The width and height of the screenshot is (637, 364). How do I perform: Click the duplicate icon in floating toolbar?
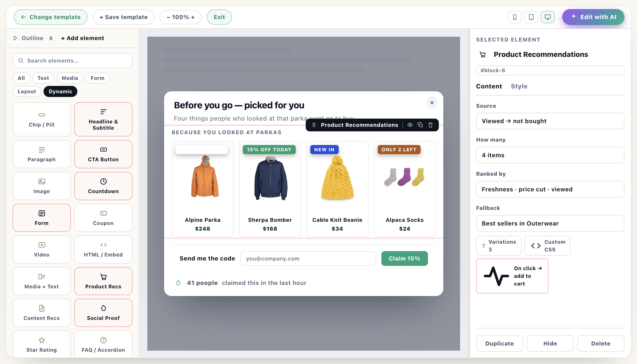click(x=420, y=125)
